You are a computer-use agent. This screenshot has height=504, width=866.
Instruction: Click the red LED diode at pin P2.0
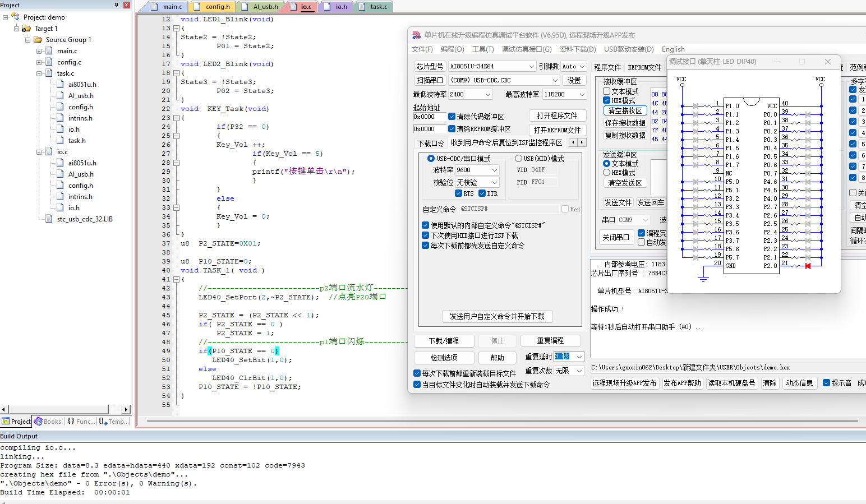coord(808,266)
